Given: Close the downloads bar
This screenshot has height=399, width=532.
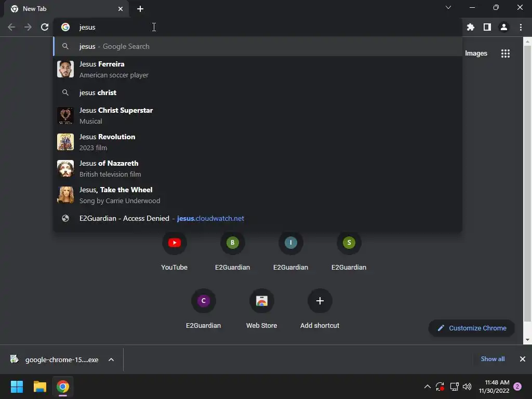Looking at the screenshot, I should [523, 359].
